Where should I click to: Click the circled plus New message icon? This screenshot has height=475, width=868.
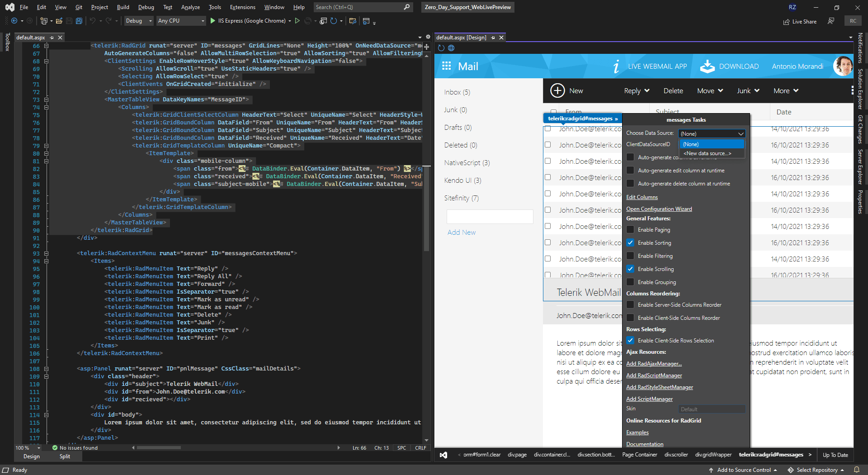(x=557, y=90)
